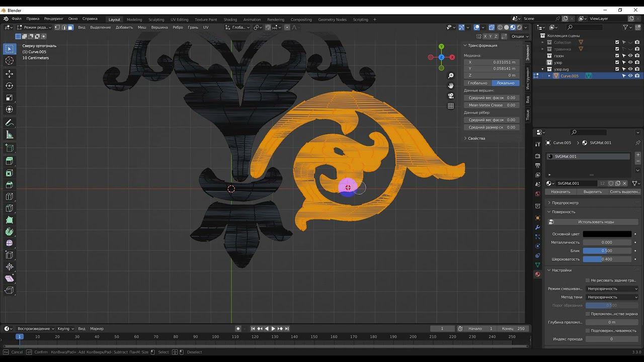
Task: Adjust the Шероховатость slider
Action: (607, 259)
